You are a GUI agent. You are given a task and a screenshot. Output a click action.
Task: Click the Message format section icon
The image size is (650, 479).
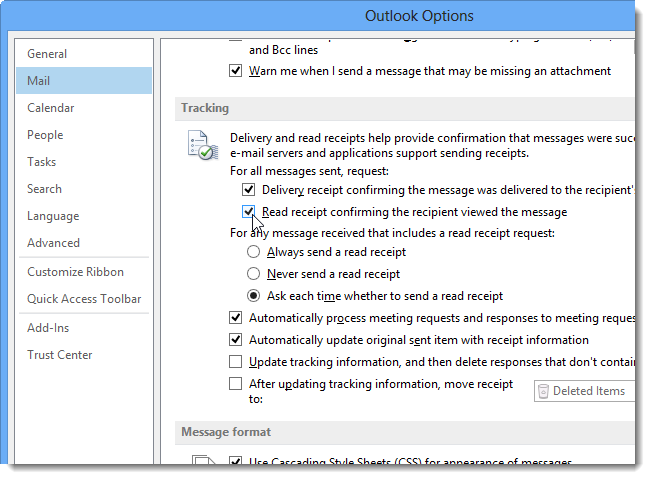click(204, 460)
